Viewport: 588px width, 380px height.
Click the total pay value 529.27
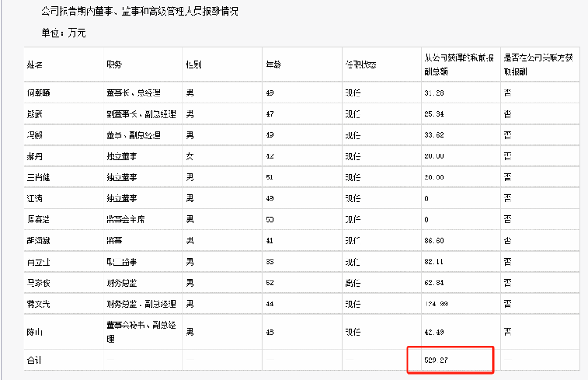tap(436, 360)
